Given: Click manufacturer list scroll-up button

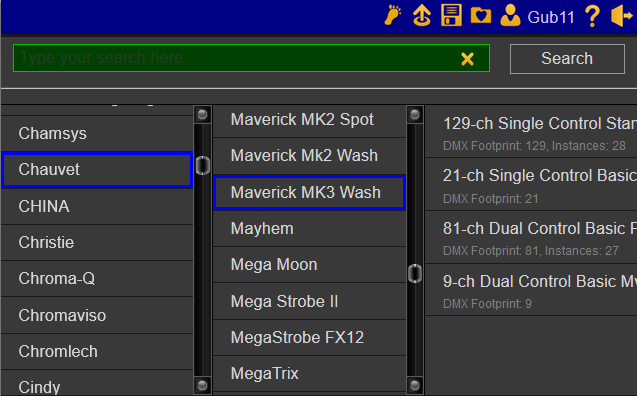Looking at the screenshot, I should pyautogui.click(x=202, y=115).
